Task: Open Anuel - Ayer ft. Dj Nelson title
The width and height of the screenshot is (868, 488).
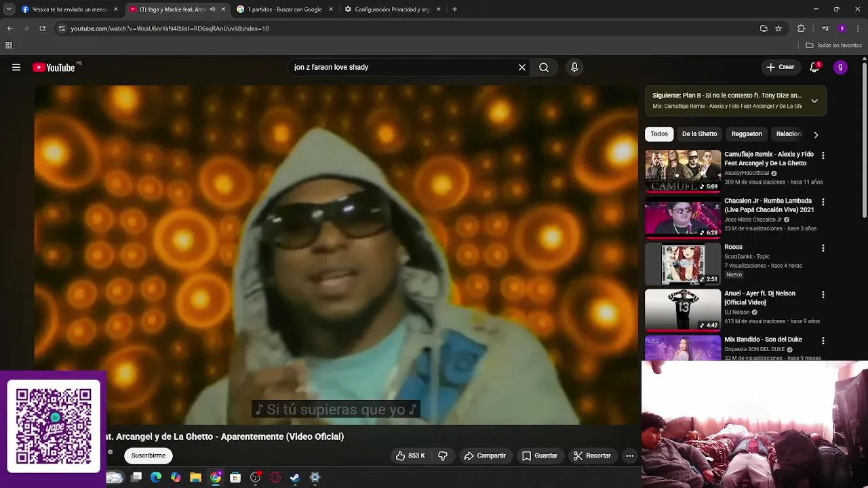Action: click(x=759, y=298)
